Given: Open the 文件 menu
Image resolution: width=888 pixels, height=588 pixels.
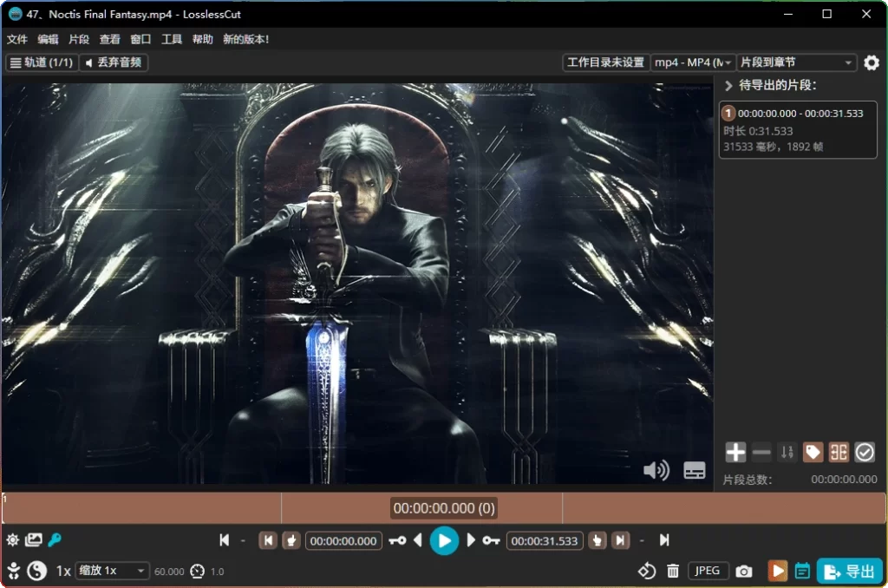Looking at the screenshot, I should pyautogui.click(x=17, y=39).
